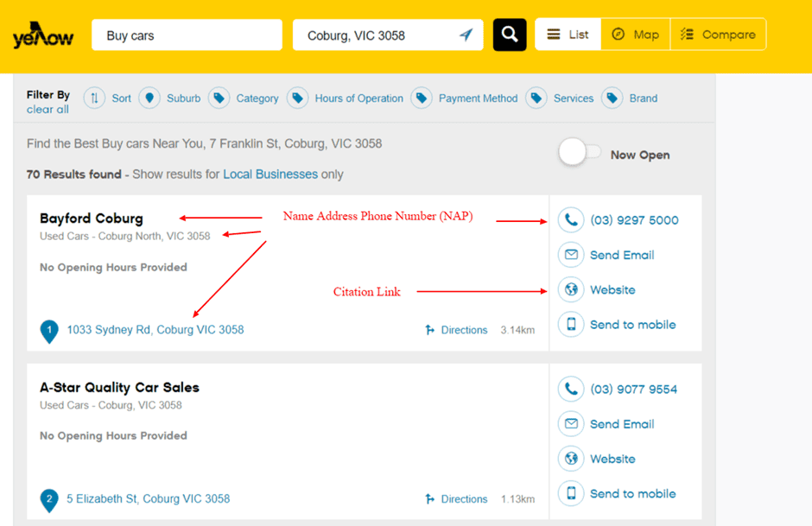The height and width of the screenshot is (526, 812).
Task: Click Send to mobile icon for Bayford Coburg
Action: click(x=570, y=325)
